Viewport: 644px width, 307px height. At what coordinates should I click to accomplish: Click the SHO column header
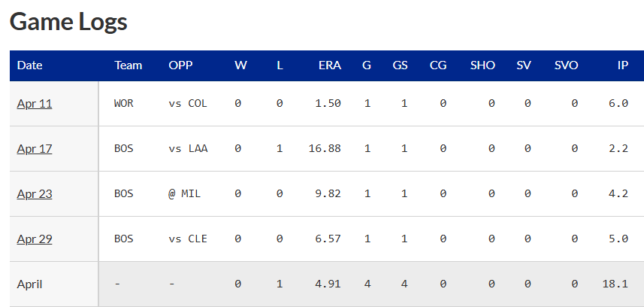[482, 65]
